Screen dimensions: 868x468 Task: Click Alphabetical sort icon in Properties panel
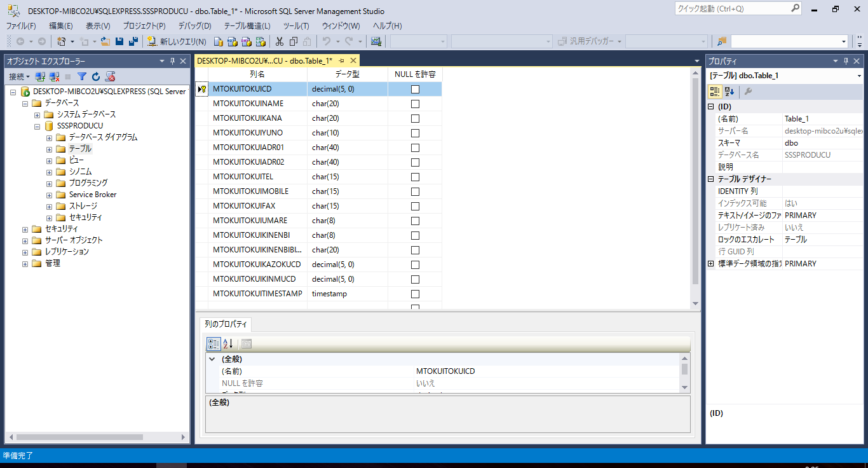(x=729, y=92)
